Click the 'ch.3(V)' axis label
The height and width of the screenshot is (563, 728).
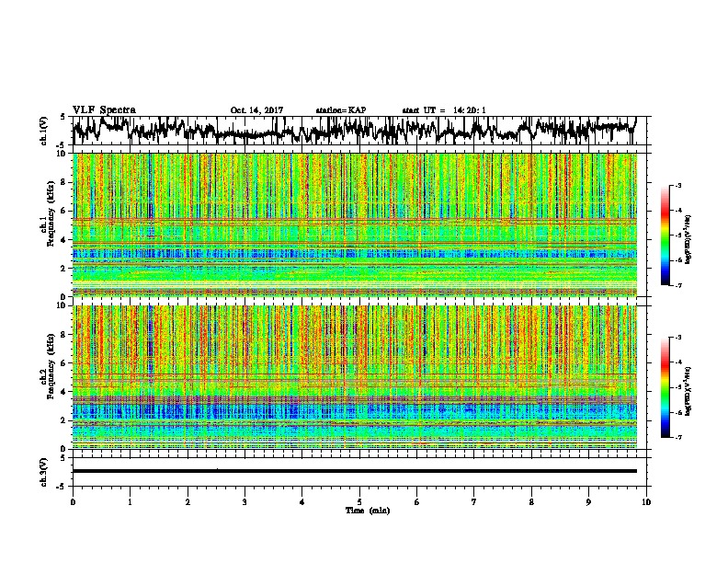(x=44, y=472)
